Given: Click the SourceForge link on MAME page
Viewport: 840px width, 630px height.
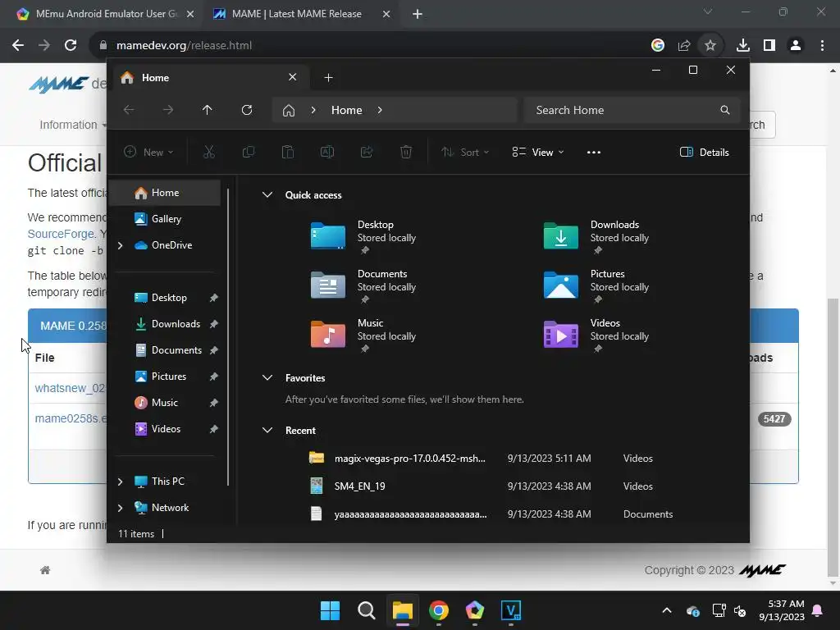Looking at the screenshot, I should [x=61, y=234].
